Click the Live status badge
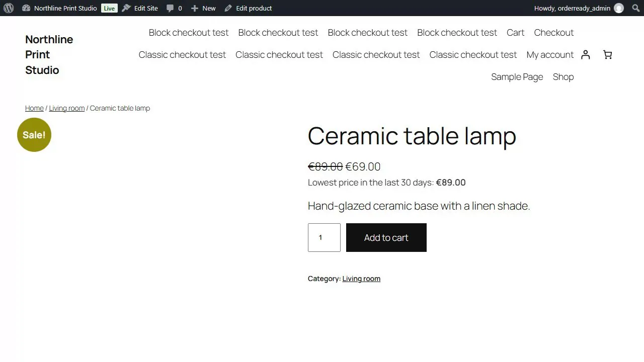Viewport: 644px width, 362px height. pyautogui.click(x=109, y=8)
